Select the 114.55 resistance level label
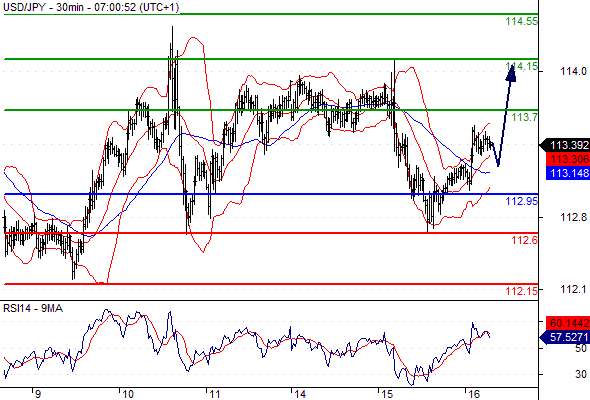 522,21
